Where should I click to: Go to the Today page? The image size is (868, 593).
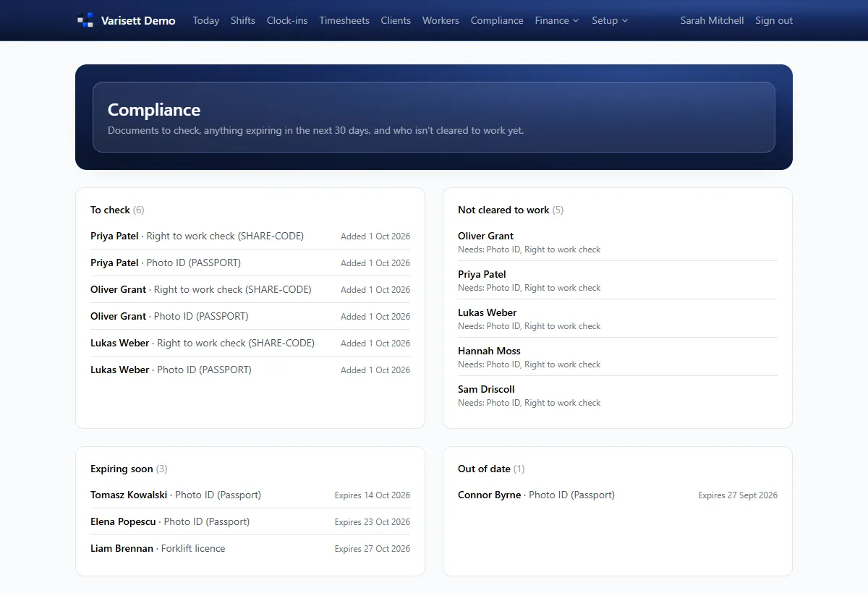click(x=206, y=20)
